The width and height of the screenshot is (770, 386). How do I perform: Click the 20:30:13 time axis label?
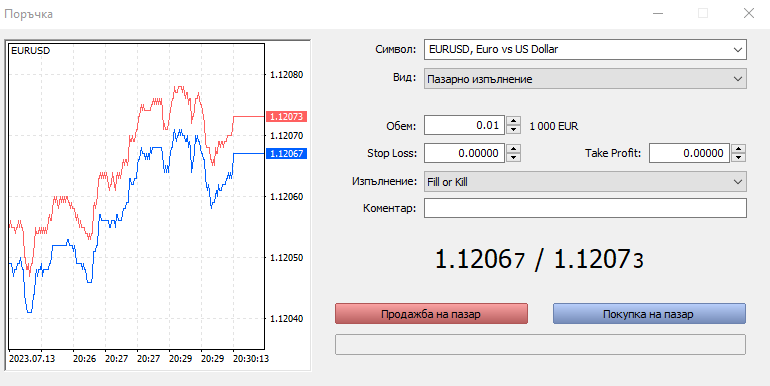click(x=250, y=358)
